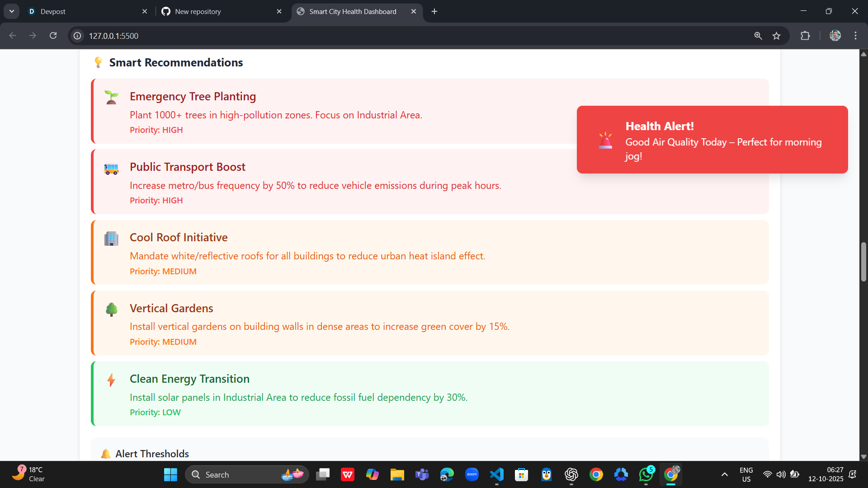This screenshot has width=868, height=488.
Task: Open Chrome three-dot menu
Action: tap(855, 36)
